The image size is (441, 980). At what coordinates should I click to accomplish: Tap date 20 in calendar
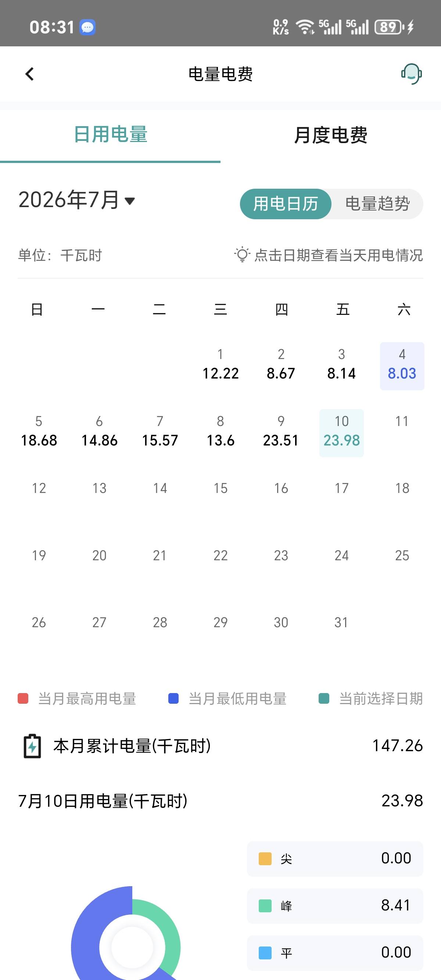coord(99,556)
